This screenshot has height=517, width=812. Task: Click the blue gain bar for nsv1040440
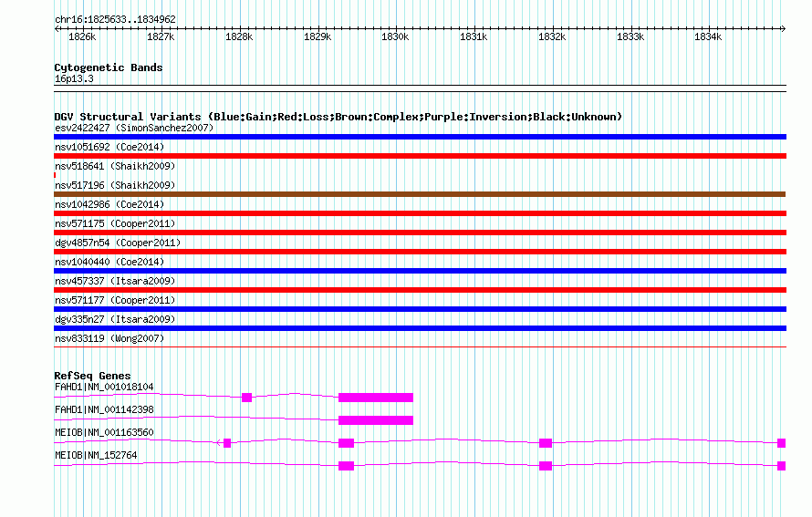pos(420,271)
